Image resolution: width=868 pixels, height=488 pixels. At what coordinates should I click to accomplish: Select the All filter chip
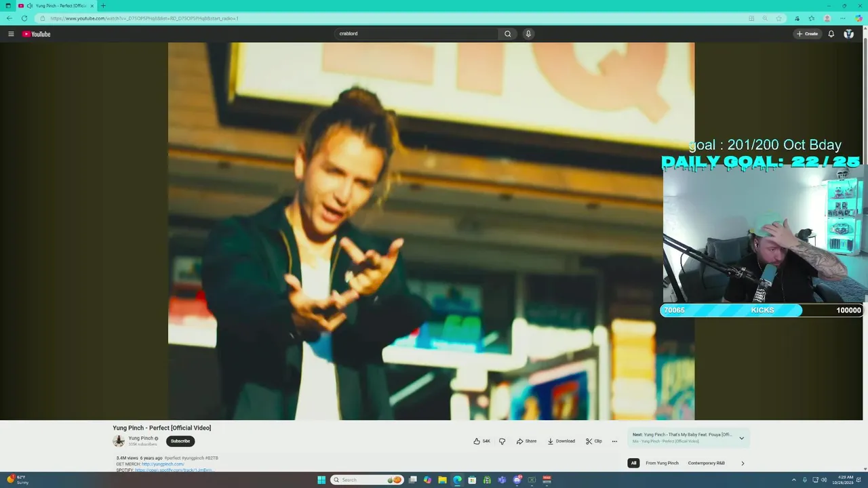[633, 463]
